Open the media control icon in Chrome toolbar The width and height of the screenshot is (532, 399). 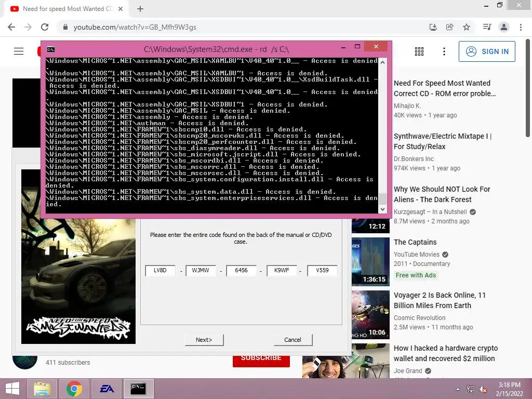coord(487,27)
